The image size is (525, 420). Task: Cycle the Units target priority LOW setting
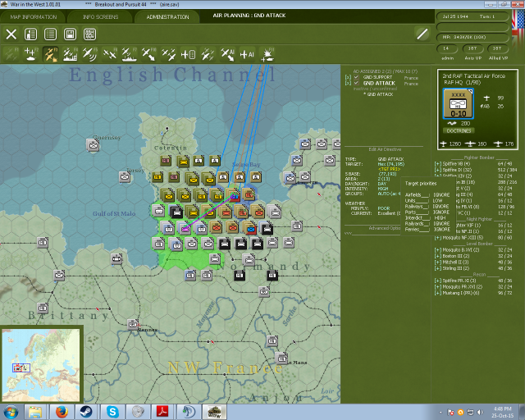click(x=437, y=201)
